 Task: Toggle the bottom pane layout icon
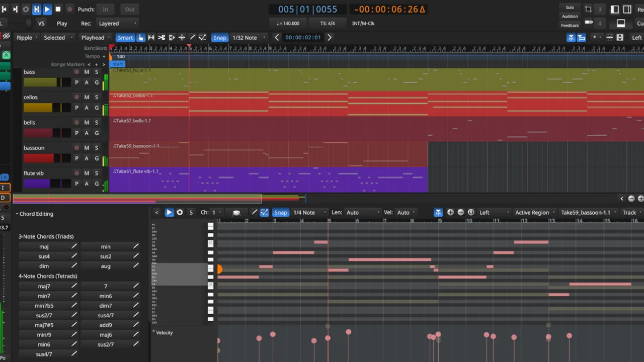pos(621,23)
